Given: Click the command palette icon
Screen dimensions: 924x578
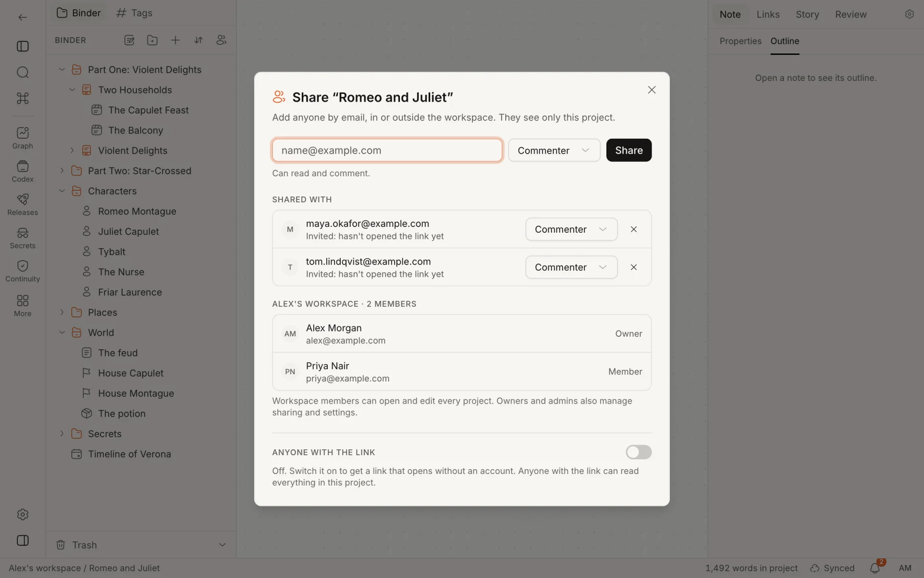Looking at the screenshot, I should [x=23, y=98].
